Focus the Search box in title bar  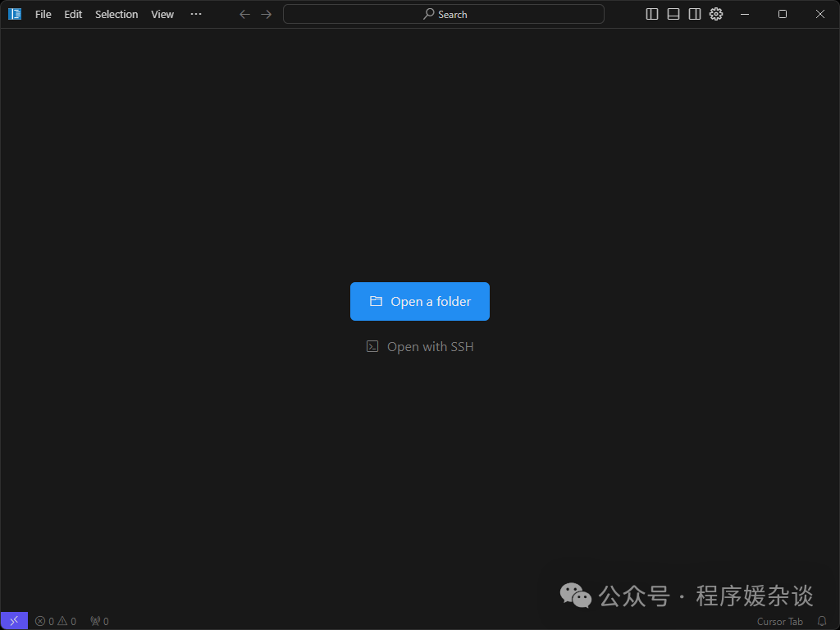point(444,14)
